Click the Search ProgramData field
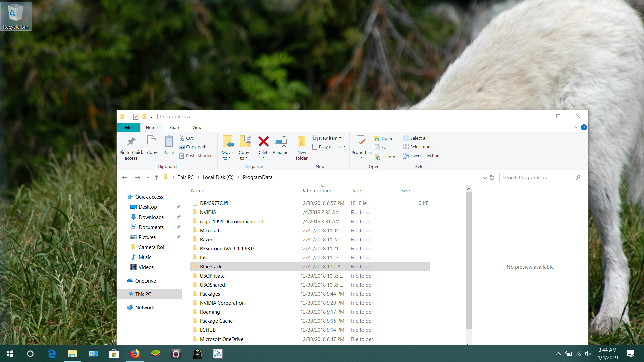644x362 pixels. coord(537,178)
